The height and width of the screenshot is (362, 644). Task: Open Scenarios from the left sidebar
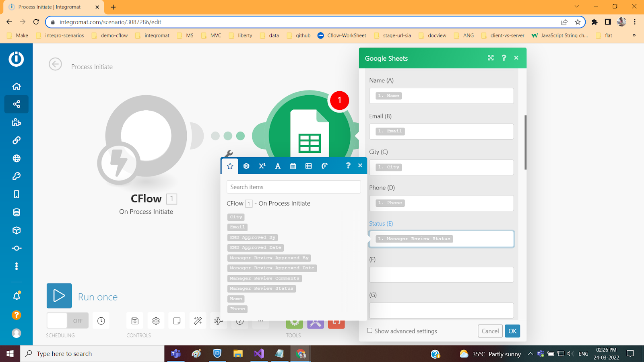pyautogui.click(x=17, y=104)
